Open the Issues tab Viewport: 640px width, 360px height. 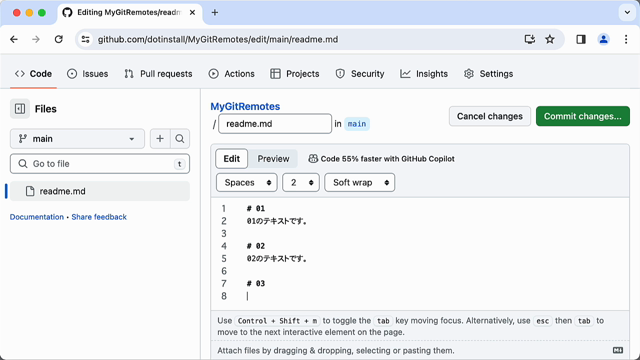point(88,74)
